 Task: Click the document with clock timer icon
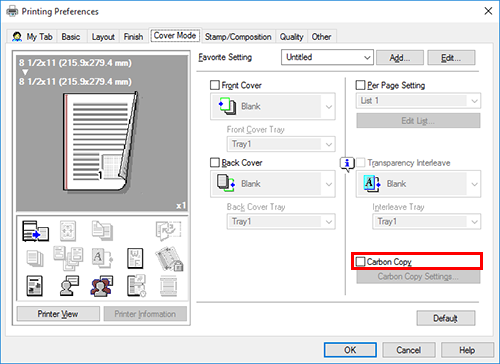136,286
